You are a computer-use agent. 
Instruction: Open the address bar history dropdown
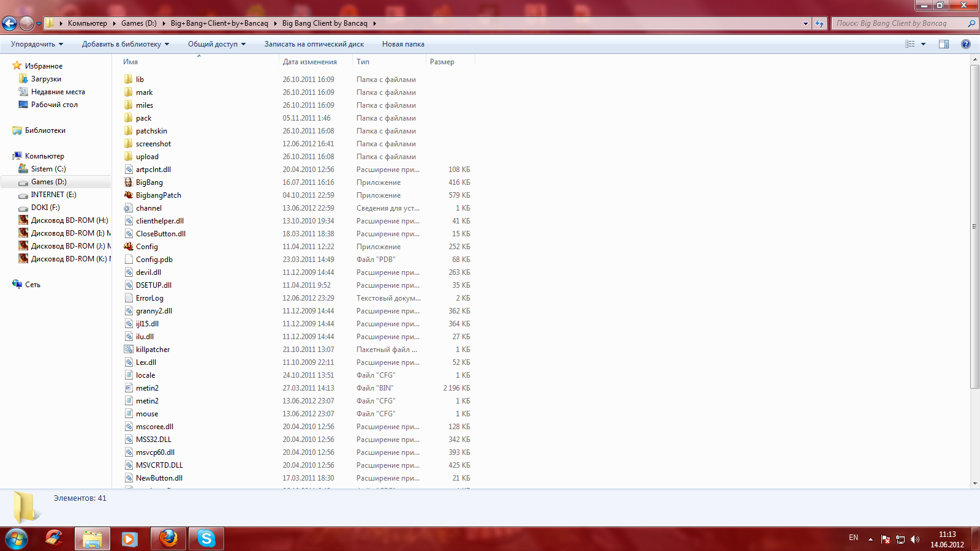(x=805, y=23)
